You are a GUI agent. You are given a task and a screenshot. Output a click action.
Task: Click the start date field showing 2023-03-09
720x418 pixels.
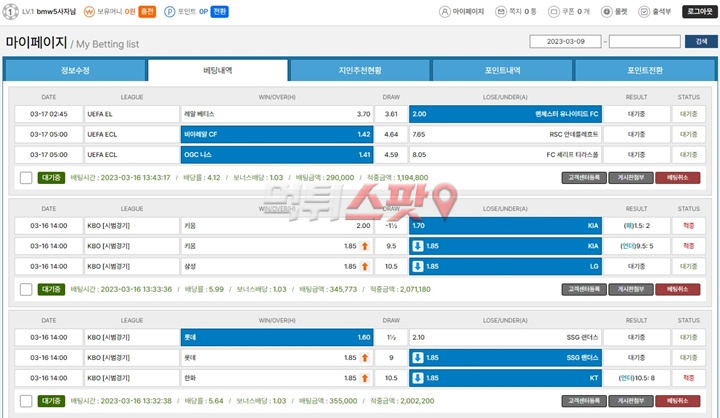pos(565,41)
